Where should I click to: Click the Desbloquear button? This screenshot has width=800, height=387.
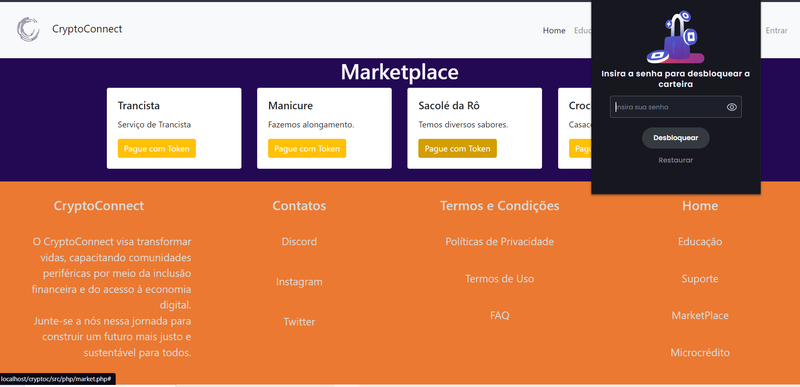[676, 138]
